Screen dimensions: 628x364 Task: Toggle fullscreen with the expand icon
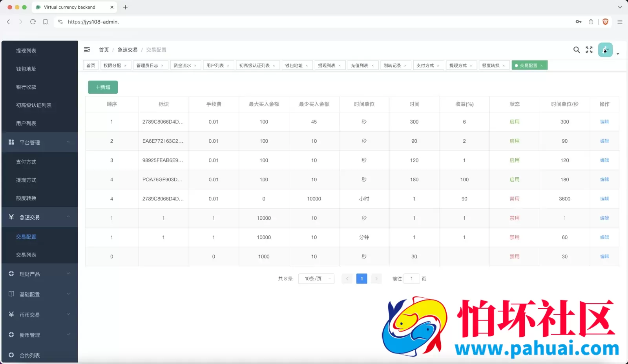(x=589, y=50)
